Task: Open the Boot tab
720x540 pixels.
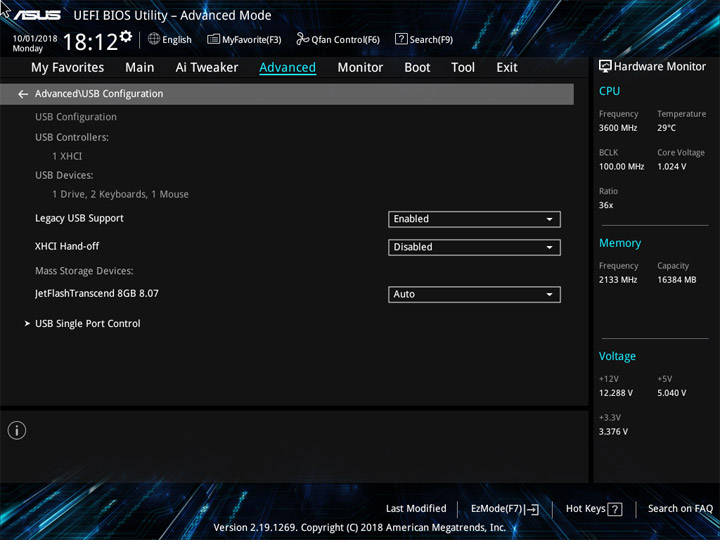Action: (417, 68)
